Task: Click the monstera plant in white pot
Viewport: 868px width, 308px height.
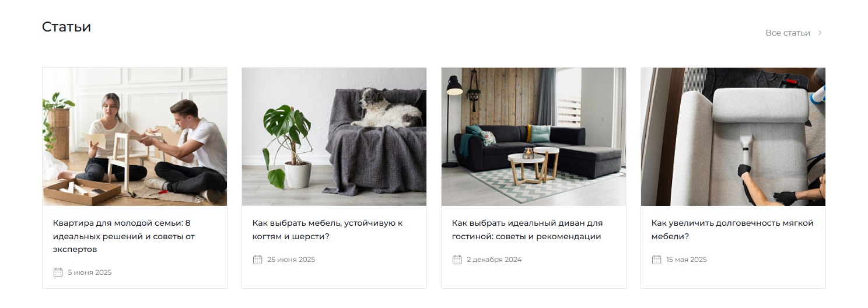Action: click(289, 146)
